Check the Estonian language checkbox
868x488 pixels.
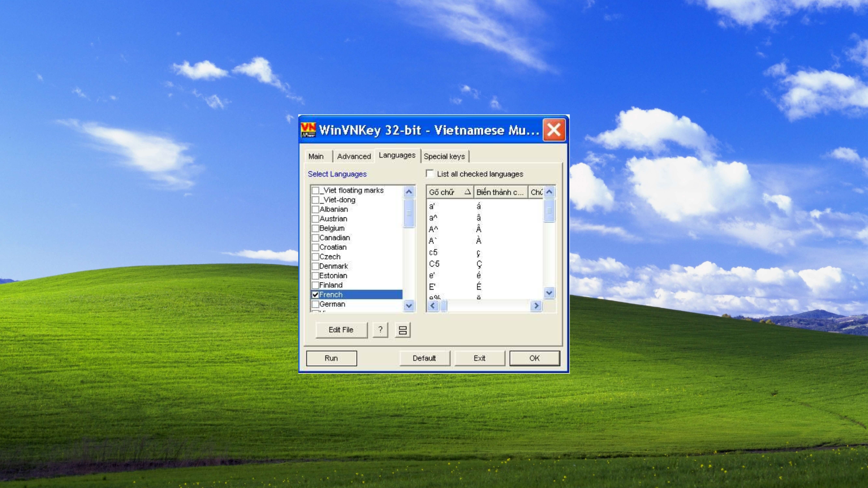pos(316,276)
